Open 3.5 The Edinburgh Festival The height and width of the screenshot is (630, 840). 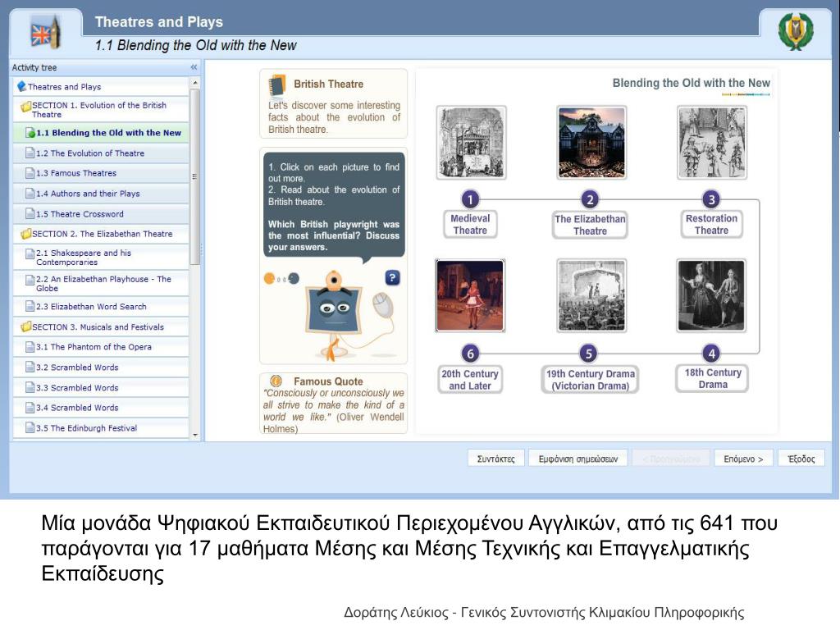click(x=101, y=428)
